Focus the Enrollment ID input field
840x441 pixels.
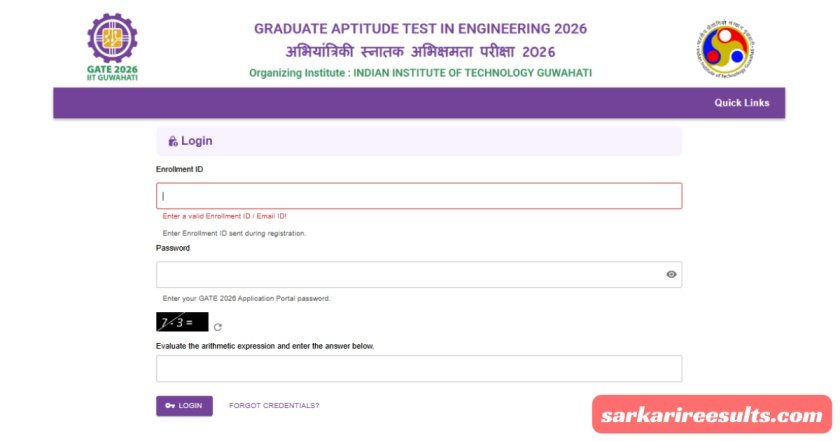pos(419,196)
